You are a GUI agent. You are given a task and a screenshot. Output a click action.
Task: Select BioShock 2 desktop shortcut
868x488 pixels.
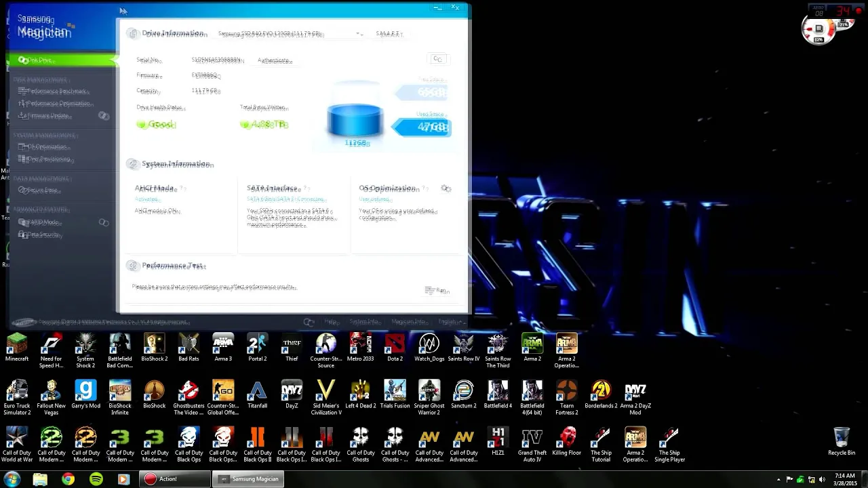[154, 348]
